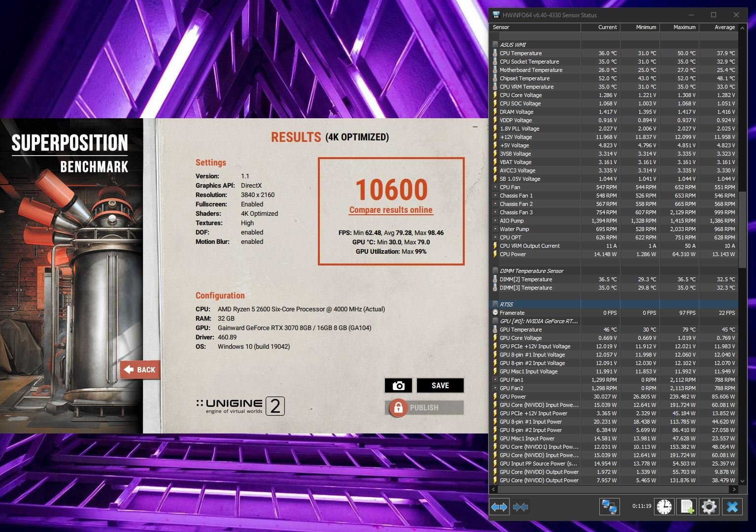Select the ASUS WMI sensor group row
The image size is (756, 532).
(614, 45)
